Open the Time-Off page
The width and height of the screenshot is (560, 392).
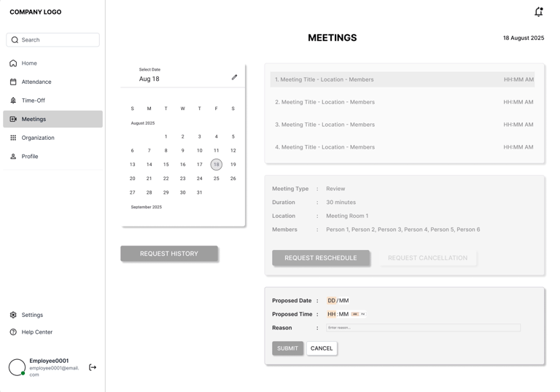click(33, 101)
